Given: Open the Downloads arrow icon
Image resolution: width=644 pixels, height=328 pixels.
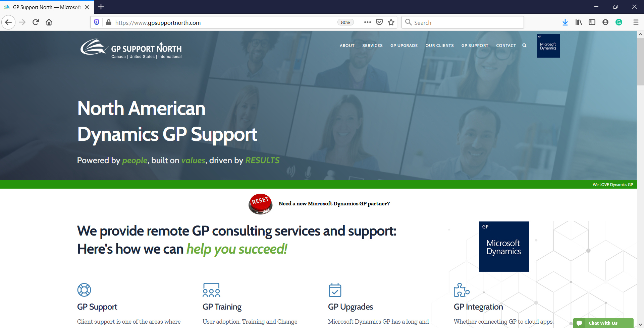Looking at the screenshot, I should coord(565,22).
